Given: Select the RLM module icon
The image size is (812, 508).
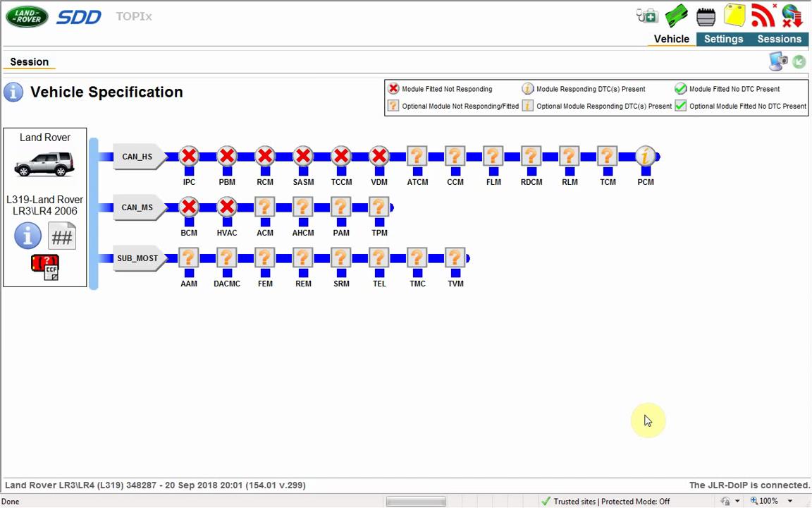Looking at the screenshot, I should point(570,156).
